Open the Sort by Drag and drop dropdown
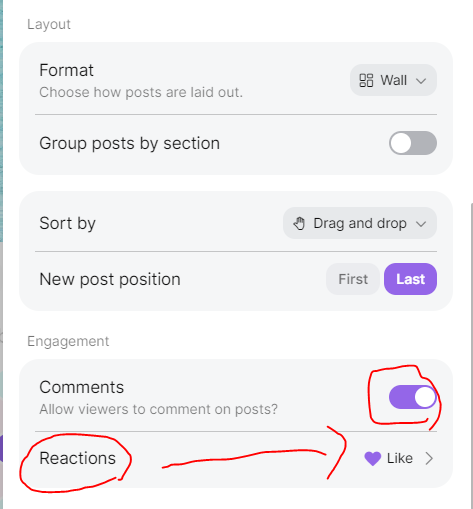Viewport: 473px width, 509px height. point(360,223)
